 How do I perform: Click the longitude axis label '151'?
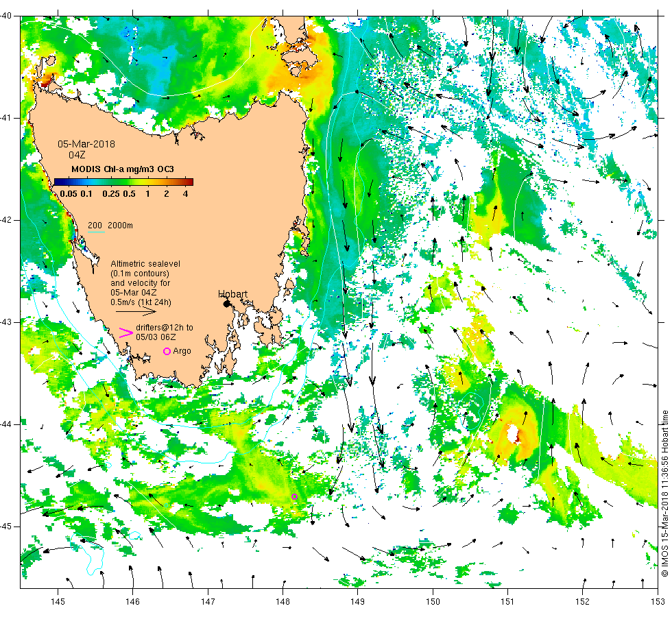(507, 602)
